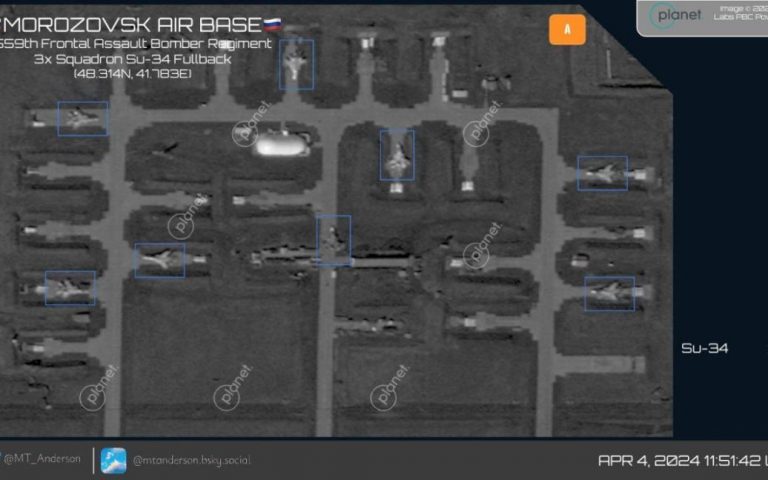The width and height of the screenshot is (768, 480).
Task: Click the image copyright credit text
Action: (x=740, y=13)
